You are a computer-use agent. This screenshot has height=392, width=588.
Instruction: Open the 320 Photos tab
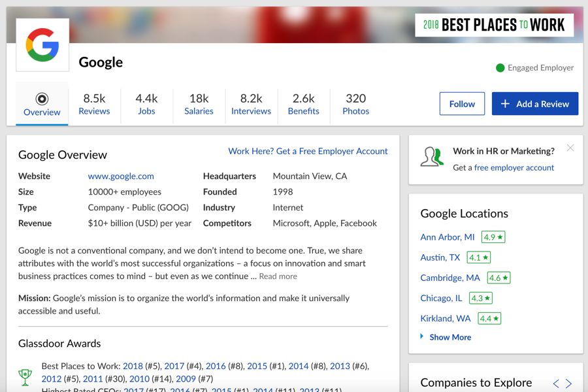356,104
